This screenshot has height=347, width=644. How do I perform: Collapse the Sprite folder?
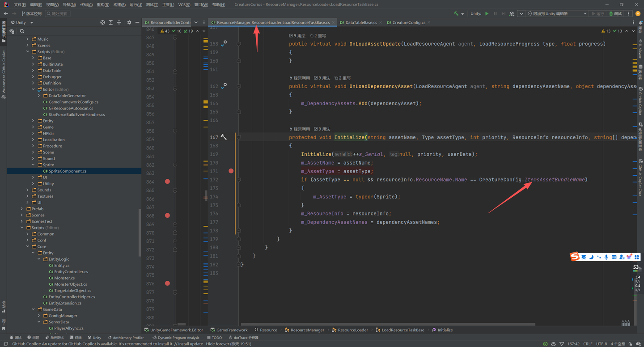[33, 165]
